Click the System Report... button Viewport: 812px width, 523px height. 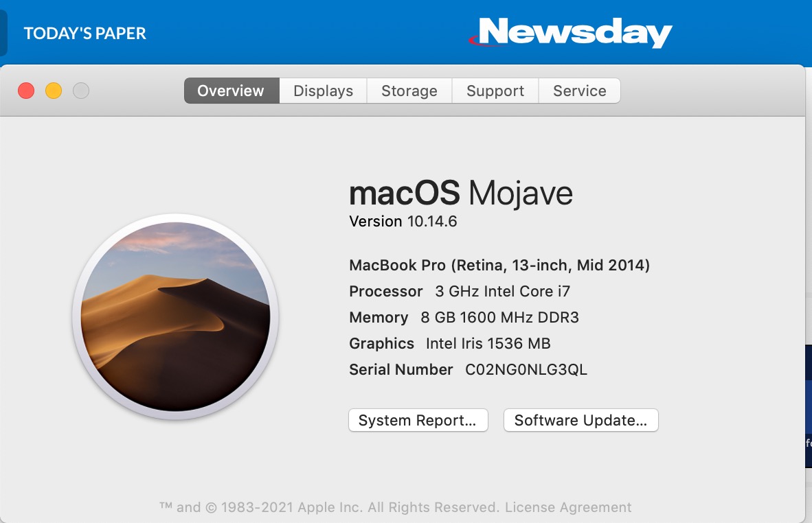[x=418, y=420]
